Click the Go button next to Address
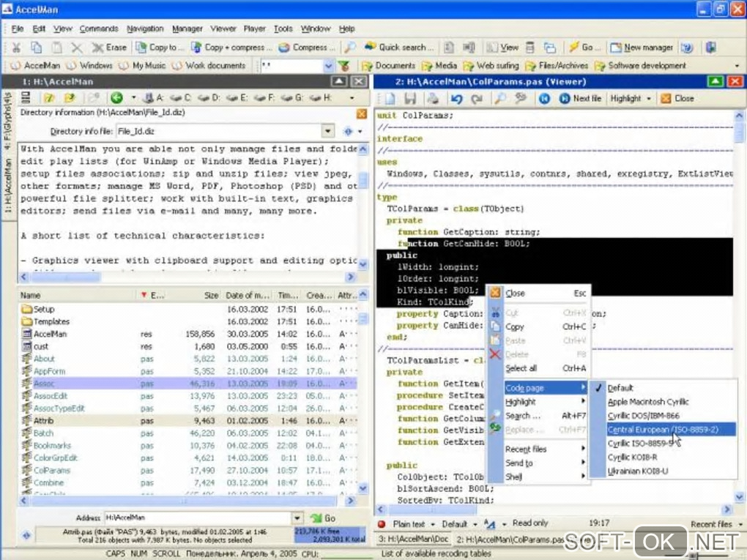This screenshot has width=747, height=560. [x=323, y=518]
